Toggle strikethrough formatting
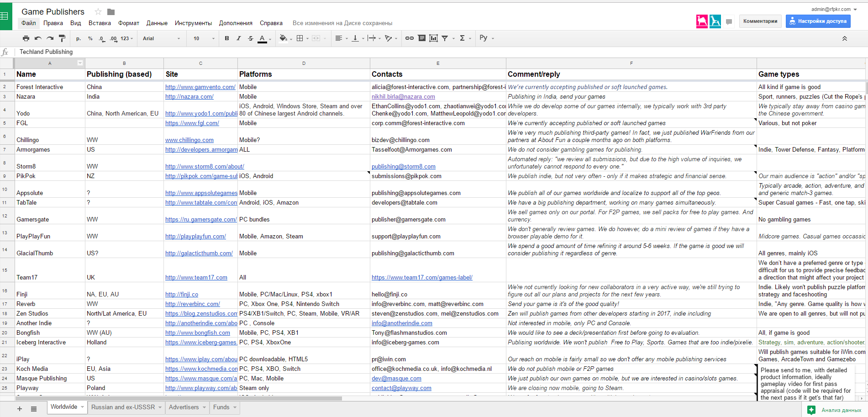The image size is (868, 417). [250, 38]
